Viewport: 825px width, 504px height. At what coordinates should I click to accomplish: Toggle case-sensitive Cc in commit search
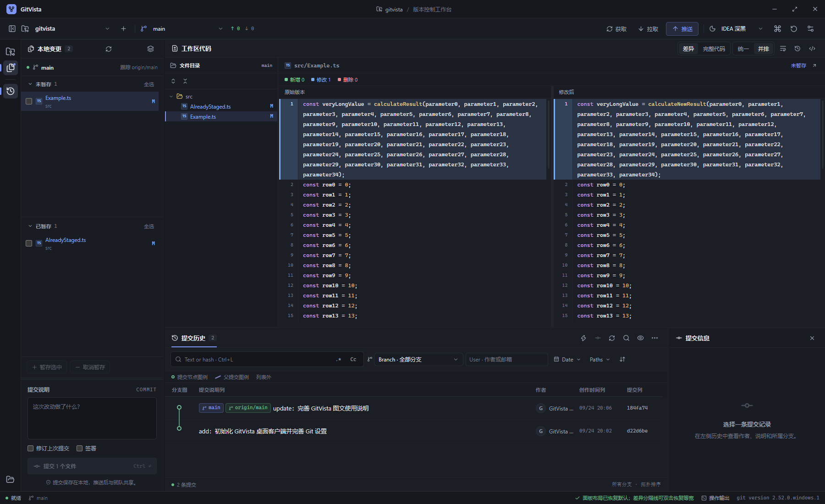[353, 359]
